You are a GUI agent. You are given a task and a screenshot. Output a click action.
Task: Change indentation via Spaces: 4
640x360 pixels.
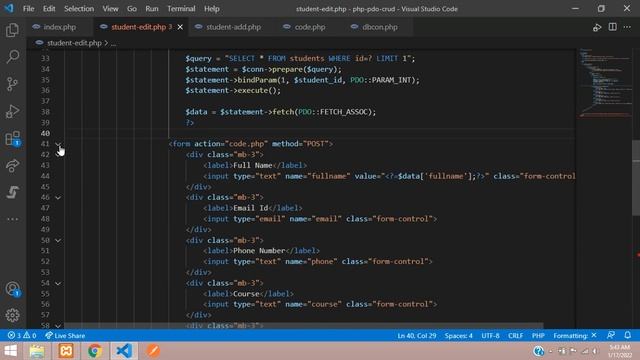pos(459,336)
